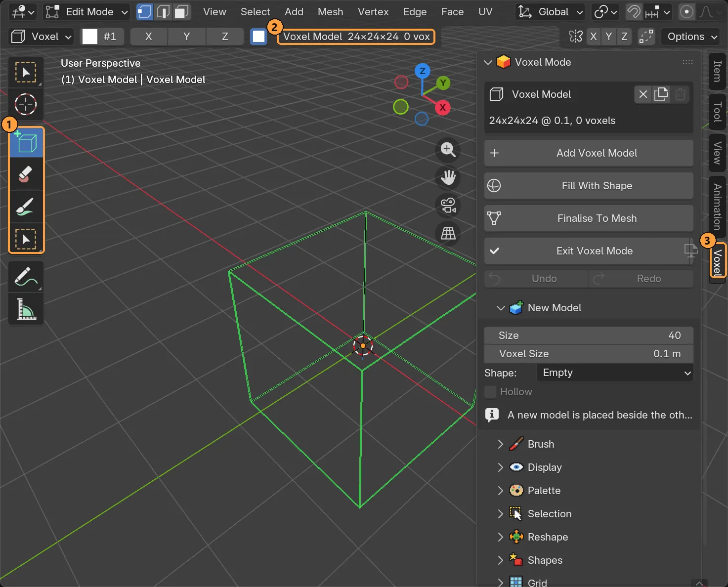The width and height of the screenshot is (728, 587).
Task: Open the View menu
Action: pyautogui.click(x=214, y=12)
